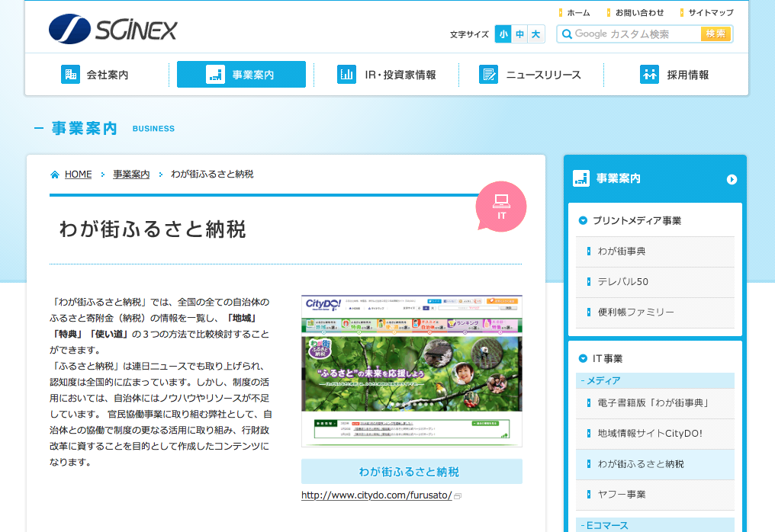
Task: Click the sidebar 事業案内 header title
Action: pos(619,178)
